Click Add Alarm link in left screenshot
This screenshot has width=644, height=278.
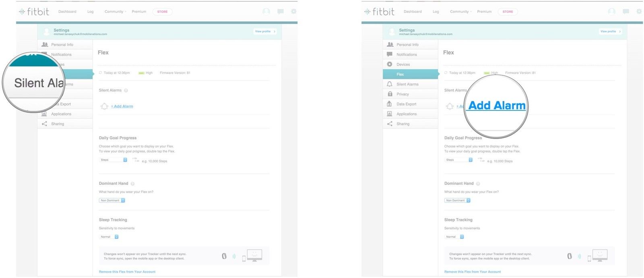coord(123,106)
